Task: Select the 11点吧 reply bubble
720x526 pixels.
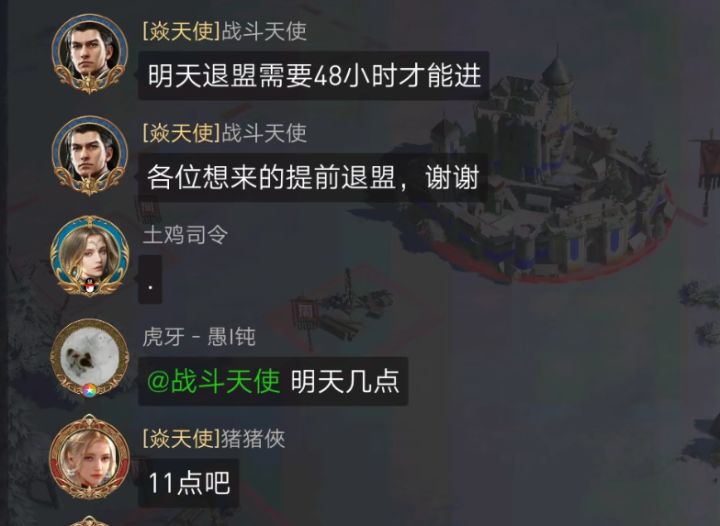Action: tap(189, 483)
